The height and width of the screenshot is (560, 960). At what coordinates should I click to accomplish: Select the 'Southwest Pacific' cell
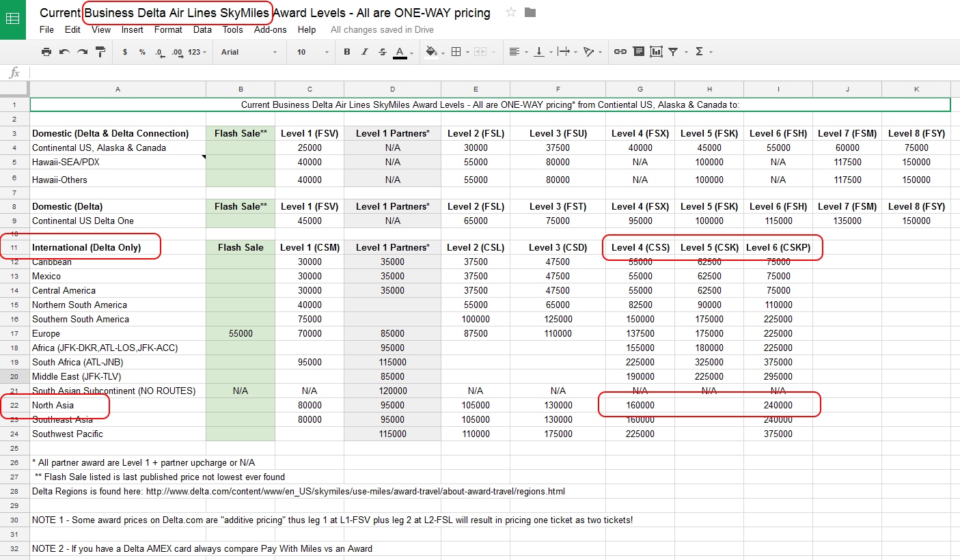(118, 434)
